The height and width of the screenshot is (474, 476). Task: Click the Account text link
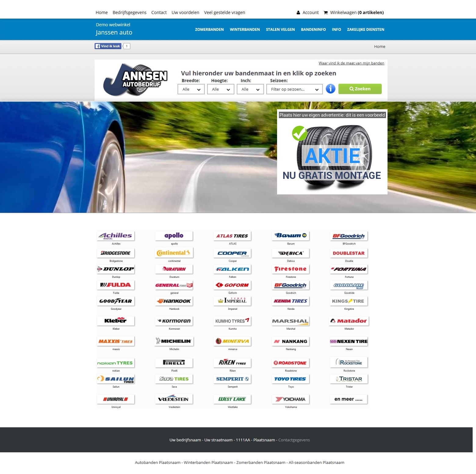311,13
